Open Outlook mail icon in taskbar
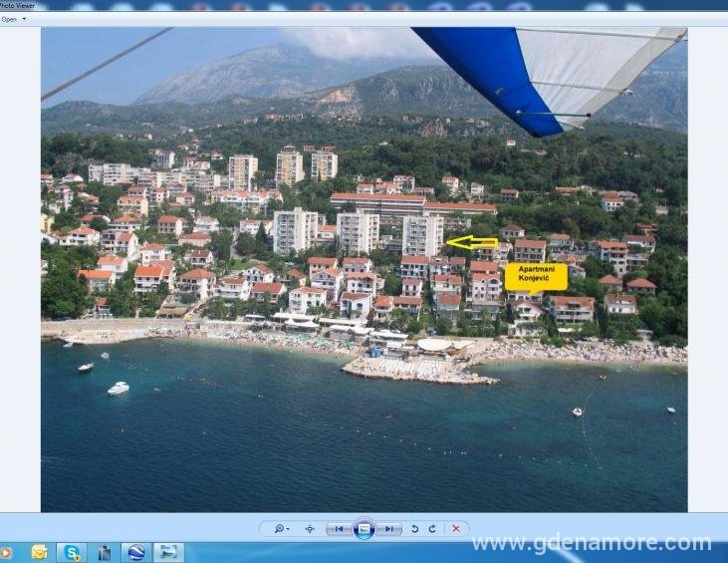 click(40, 553)
